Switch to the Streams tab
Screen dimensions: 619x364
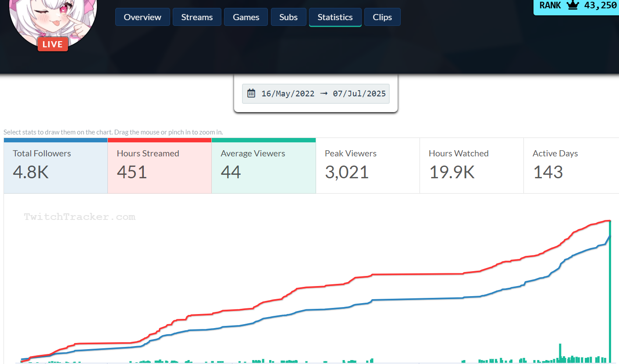point(197,17)
